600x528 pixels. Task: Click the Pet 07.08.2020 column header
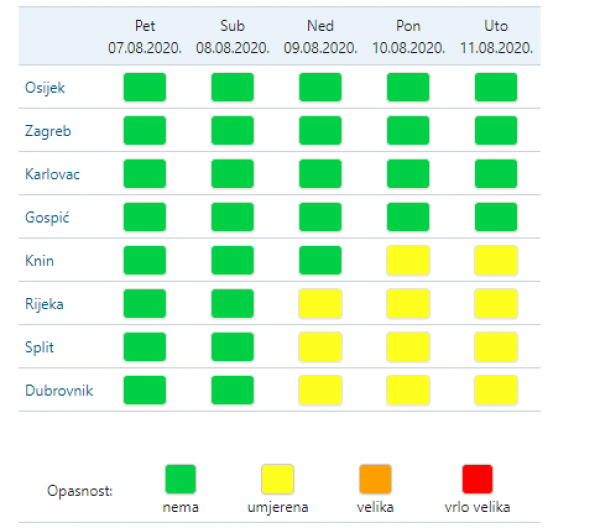(x=145, y=37)
